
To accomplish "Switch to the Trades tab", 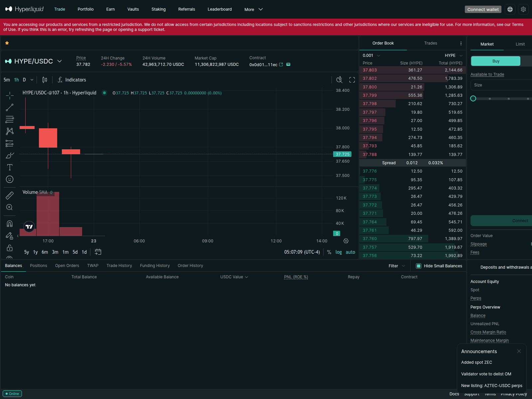I will pos(431,43).
